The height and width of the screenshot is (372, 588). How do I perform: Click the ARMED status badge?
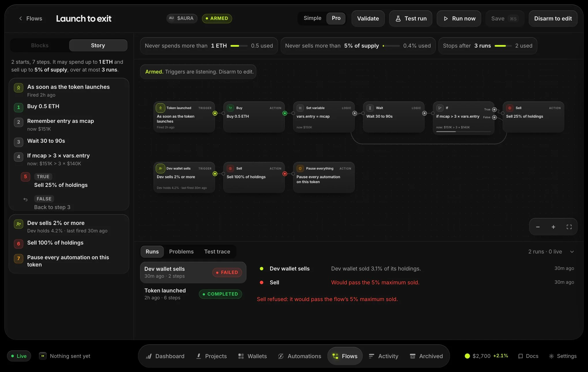[x=217, y=18]
